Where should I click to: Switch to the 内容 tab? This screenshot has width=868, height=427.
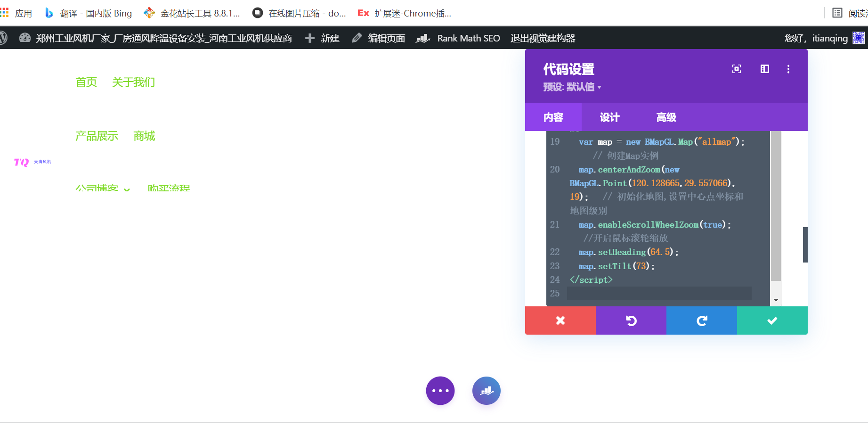(553, 117)
